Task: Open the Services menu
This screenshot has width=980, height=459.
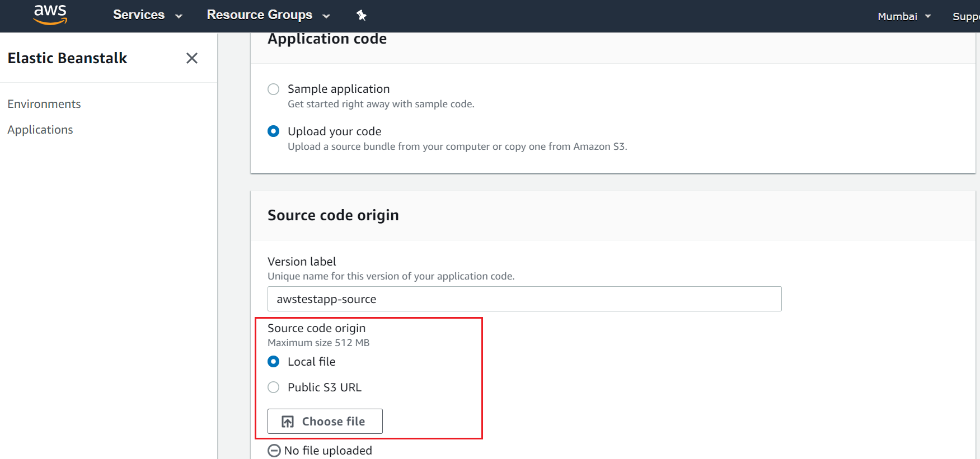Action: pyautogui.click(x=139, y=15)
